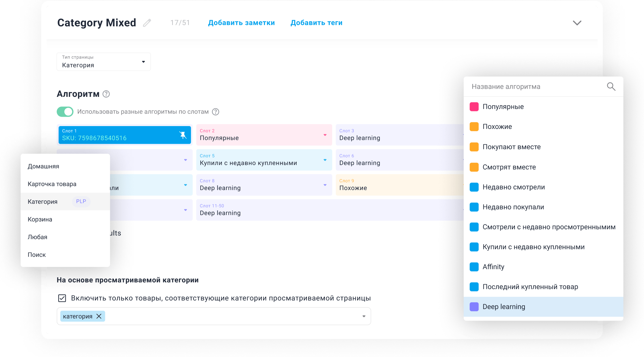Screen dimensions: 644x357
Task: Click the search magnifier in the algorithm list
Action: [611, 87]
